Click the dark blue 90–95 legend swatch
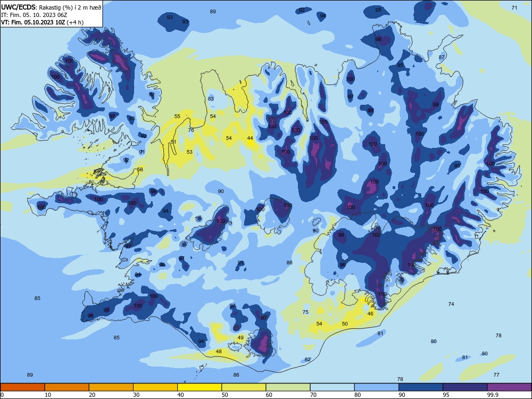Viewport: 532px width, 399px height. [x=421, y=387]
